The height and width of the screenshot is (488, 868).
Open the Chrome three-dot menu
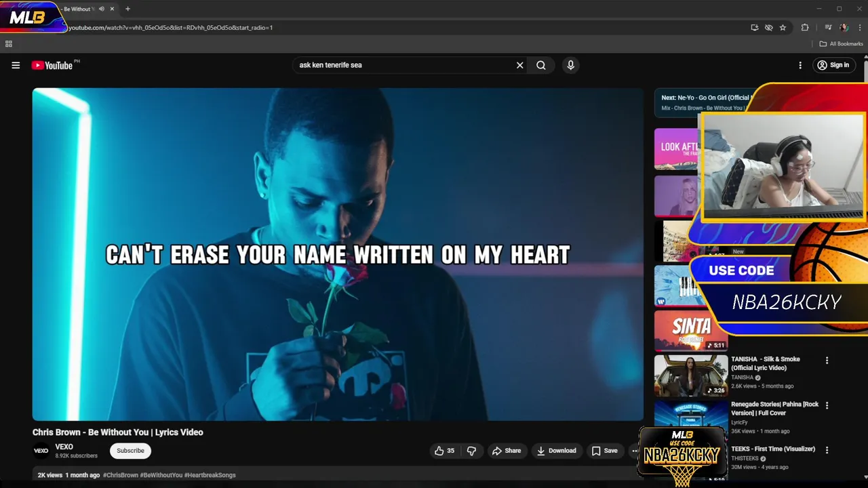point(860,28)
